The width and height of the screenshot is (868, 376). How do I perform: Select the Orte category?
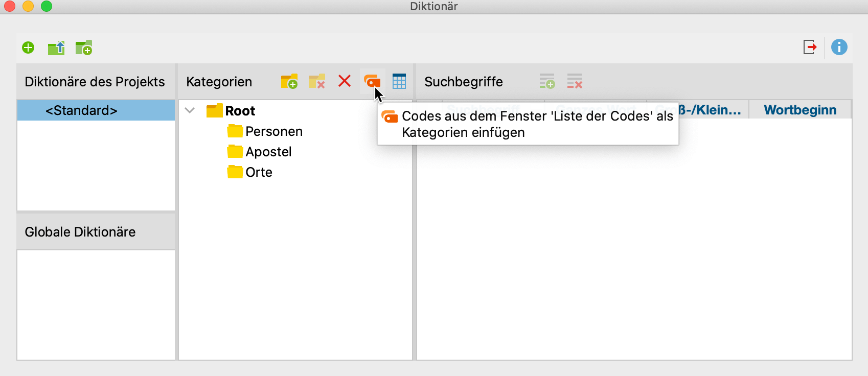tap(249, 172)
